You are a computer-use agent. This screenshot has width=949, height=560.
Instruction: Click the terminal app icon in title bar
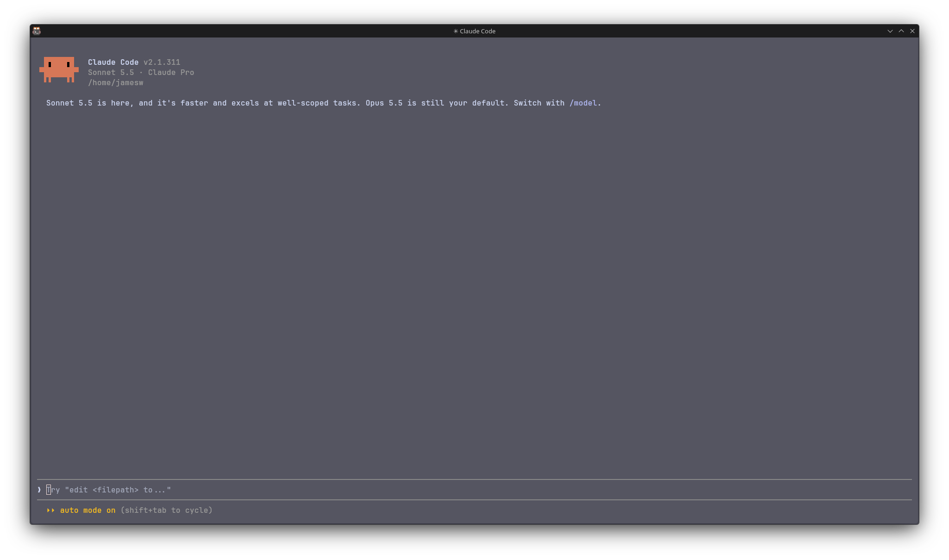pyautogui.click(x=37, y=31)
